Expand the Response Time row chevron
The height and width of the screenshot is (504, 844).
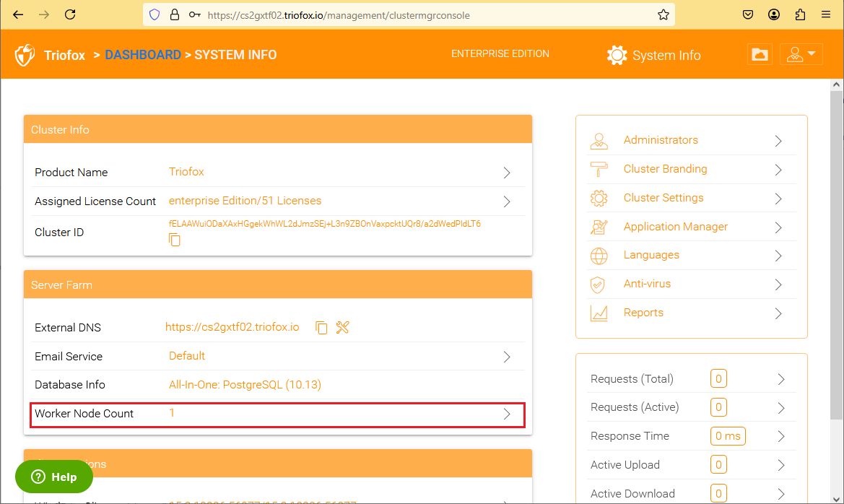[781, 437]
